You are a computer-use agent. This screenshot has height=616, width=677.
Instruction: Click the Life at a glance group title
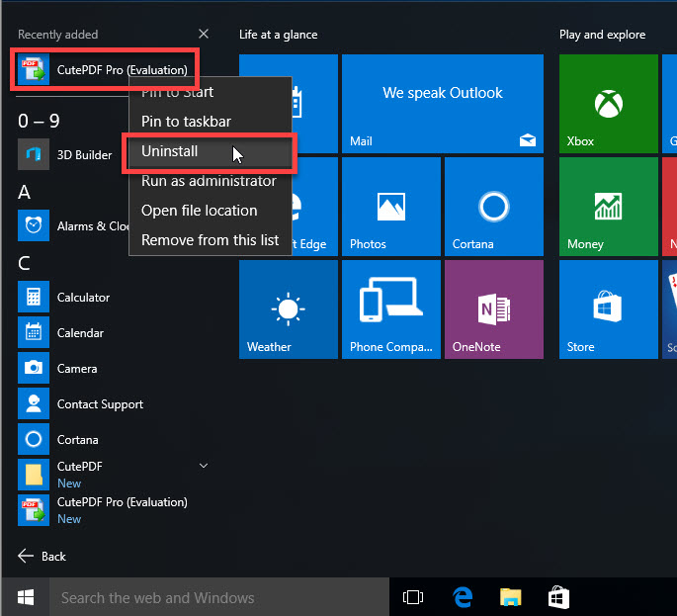[278, 35]
